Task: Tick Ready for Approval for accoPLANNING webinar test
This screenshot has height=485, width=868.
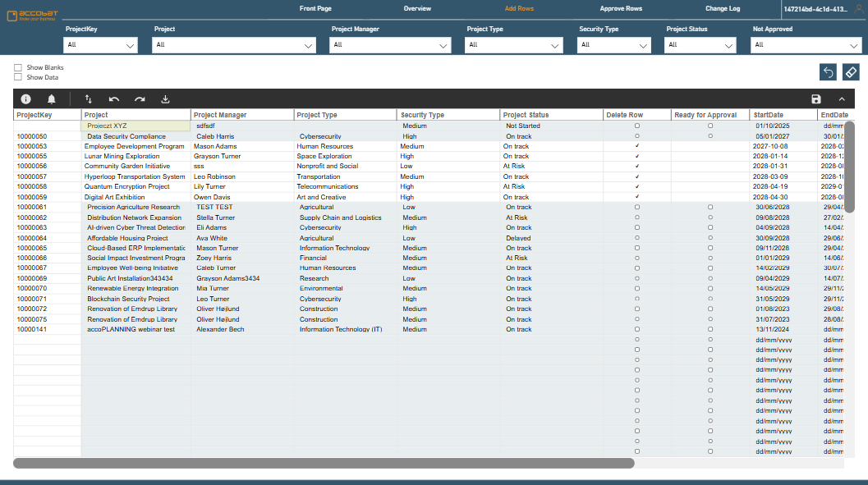Action: (x=710, y=329)
